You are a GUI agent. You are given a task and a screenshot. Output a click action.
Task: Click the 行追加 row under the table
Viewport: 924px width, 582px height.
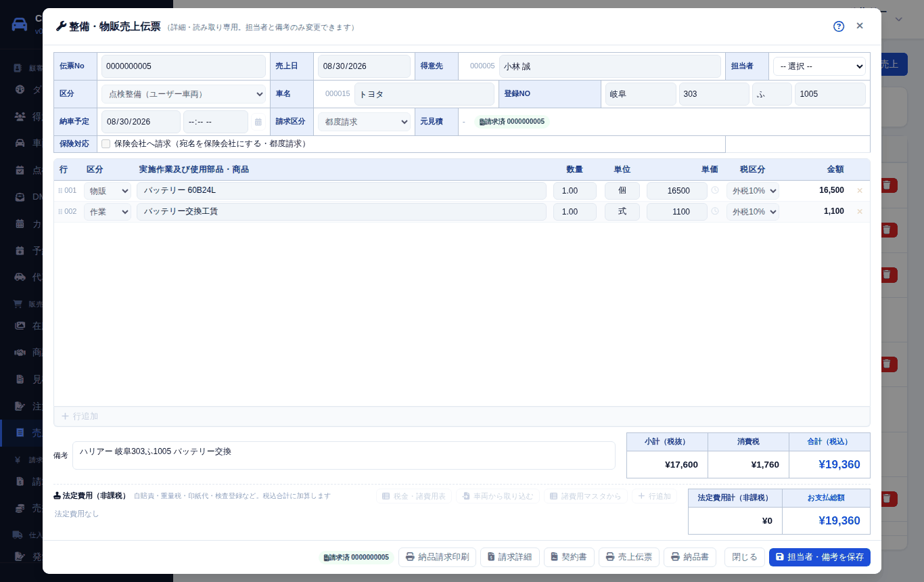(x=462, y=416)
